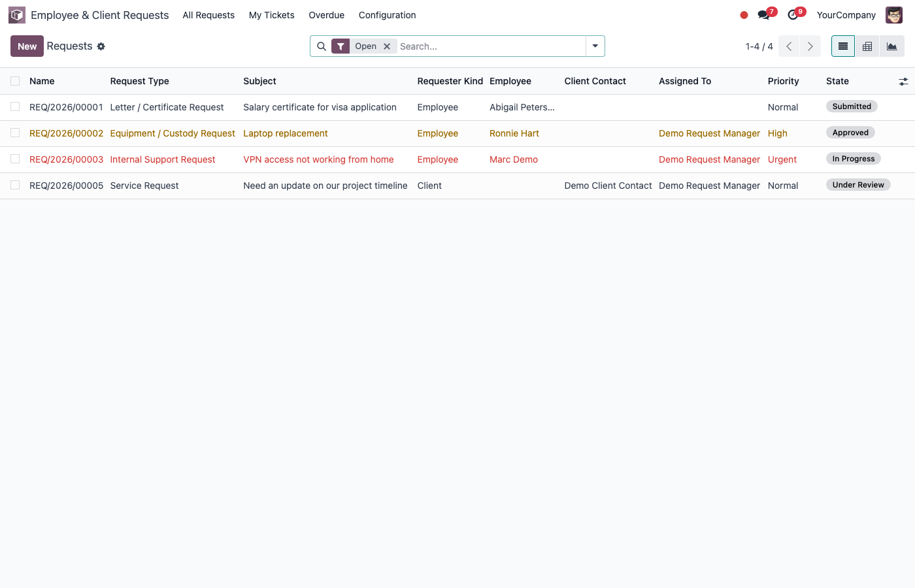Click Demo Client Contact cell
This screenshot has width=915, height=588.
click(x=608, y=186)
